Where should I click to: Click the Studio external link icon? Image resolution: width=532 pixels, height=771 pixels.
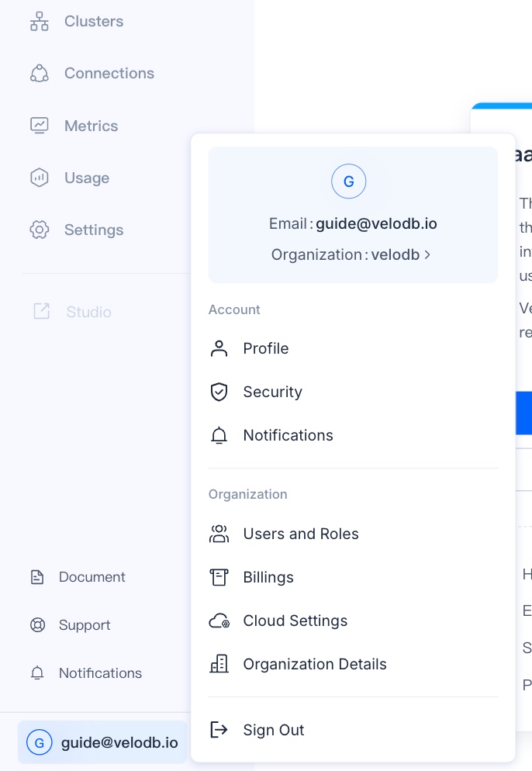(x=41, y=312)
